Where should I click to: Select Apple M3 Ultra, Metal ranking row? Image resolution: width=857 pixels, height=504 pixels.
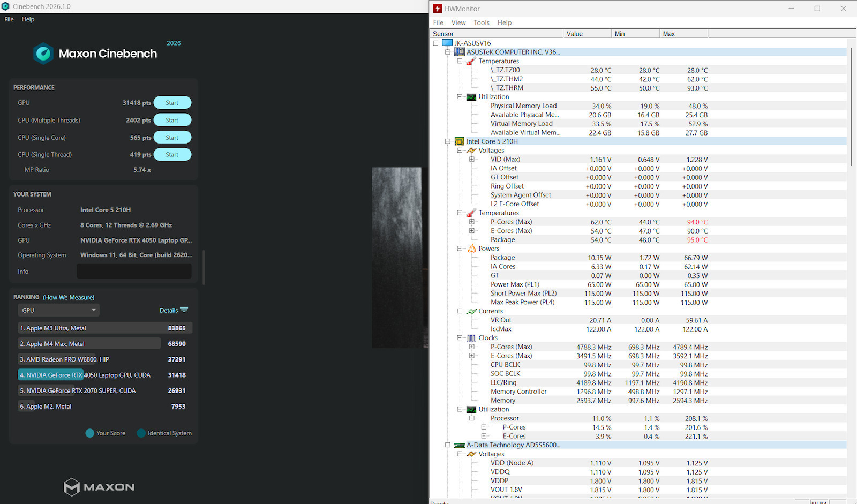point(105,328)
